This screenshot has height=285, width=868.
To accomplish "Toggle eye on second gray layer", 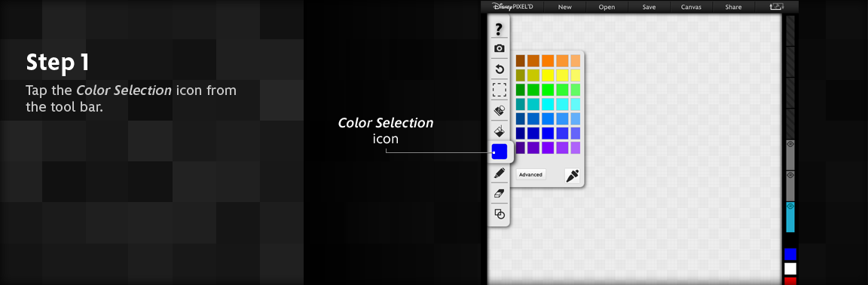I will (x=790, y=175).
